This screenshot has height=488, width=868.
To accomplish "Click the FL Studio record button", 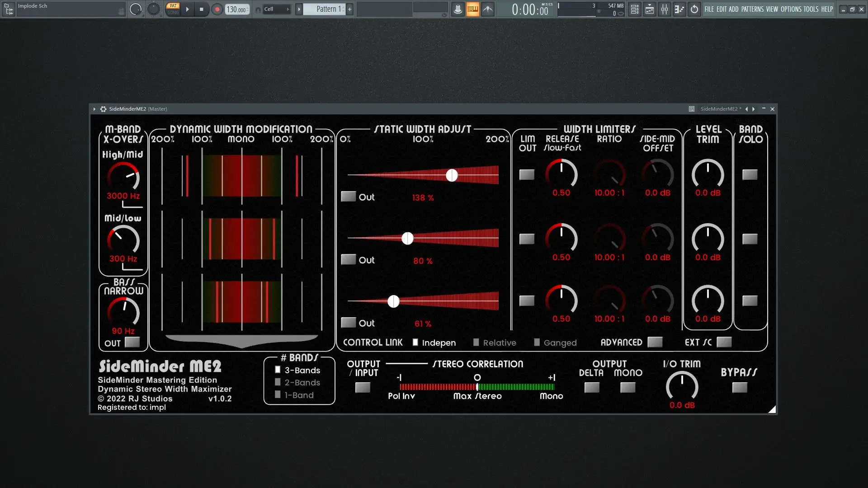I will 217,9.
